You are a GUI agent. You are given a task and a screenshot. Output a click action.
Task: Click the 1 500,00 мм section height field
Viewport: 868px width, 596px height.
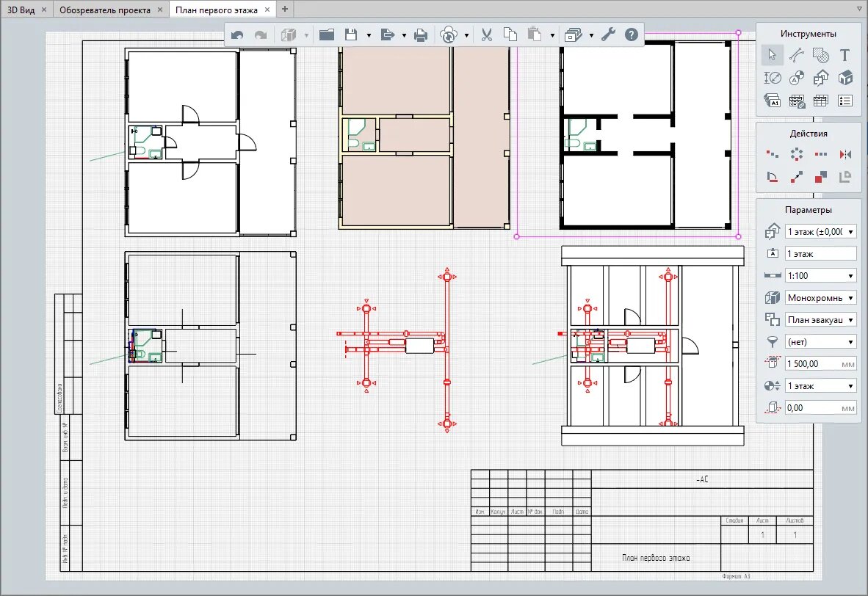pos(820,363)
